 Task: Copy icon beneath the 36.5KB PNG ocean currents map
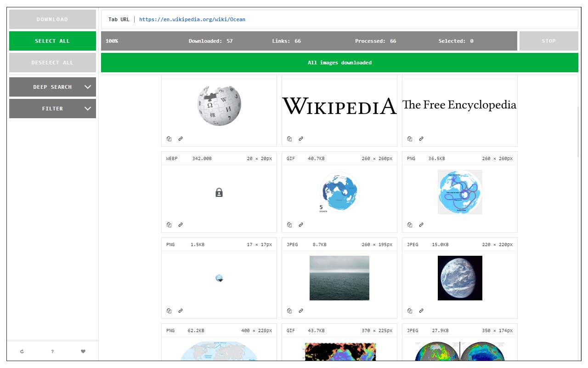[410, 224]
